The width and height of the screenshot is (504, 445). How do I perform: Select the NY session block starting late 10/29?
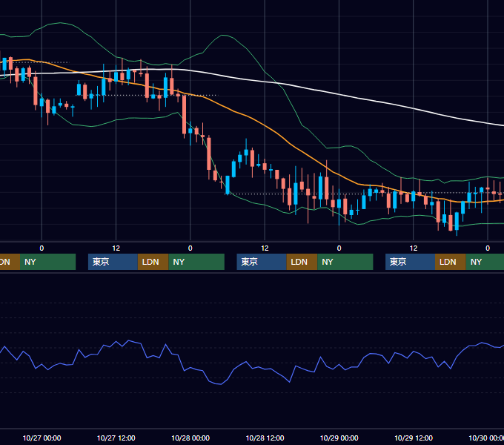tap(485, 262)
